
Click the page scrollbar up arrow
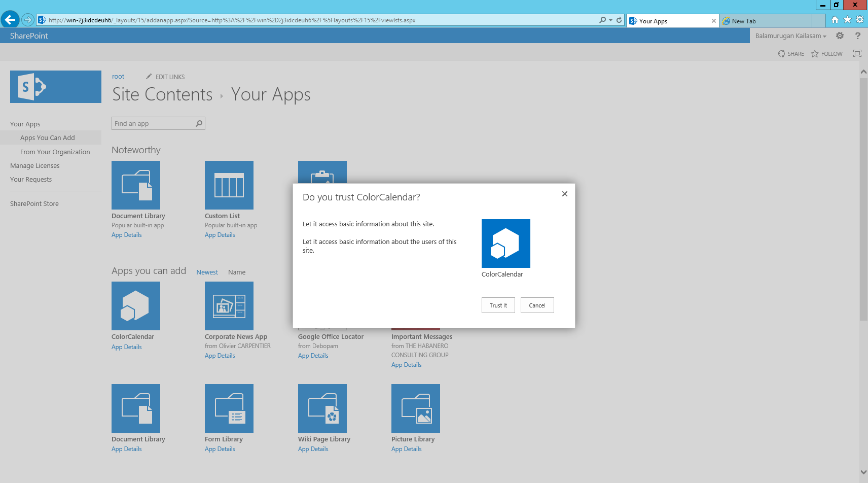point(863,72)
